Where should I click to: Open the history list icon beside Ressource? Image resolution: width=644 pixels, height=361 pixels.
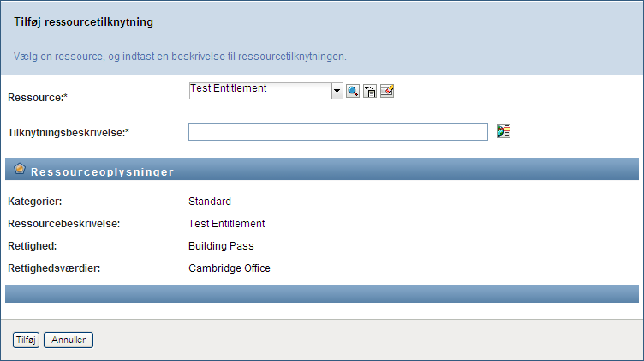click(370, 91)
